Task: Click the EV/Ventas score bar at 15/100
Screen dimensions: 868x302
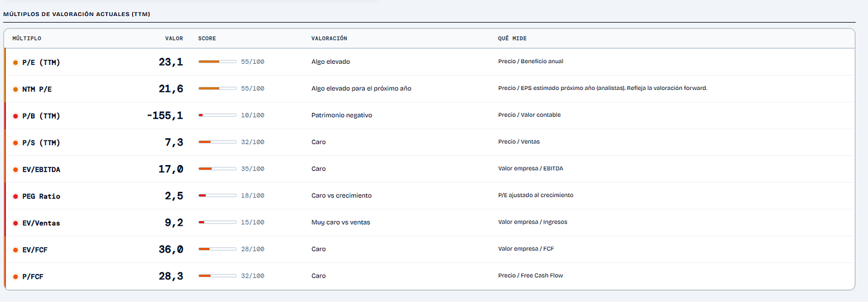Action: (218, 222)
